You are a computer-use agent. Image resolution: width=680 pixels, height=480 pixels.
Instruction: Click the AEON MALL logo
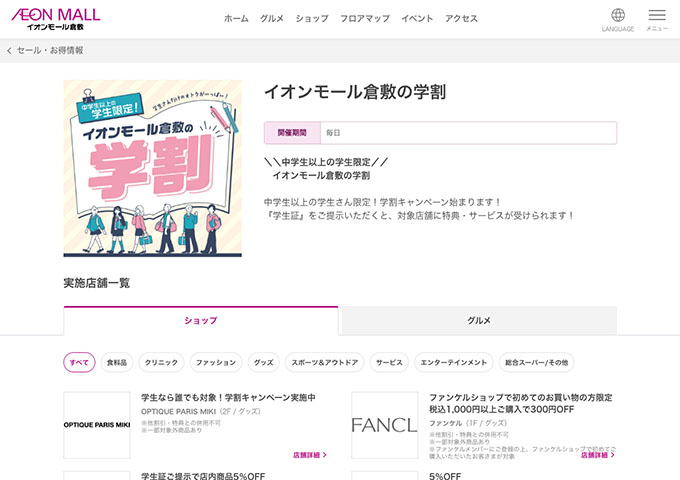pos(56,19)
